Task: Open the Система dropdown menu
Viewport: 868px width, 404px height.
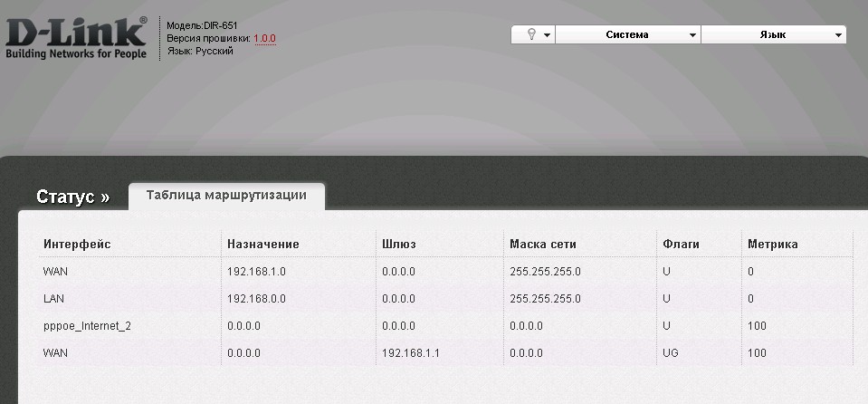Action: click(628, 34)
